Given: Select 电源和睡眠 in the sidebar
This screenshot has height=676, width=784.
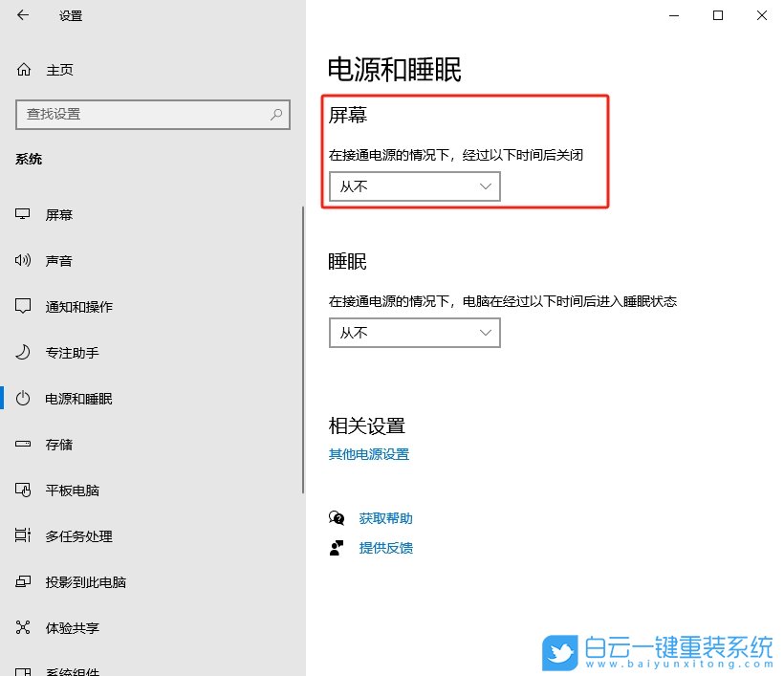Looking at the screenshot, I should [76, 398].
